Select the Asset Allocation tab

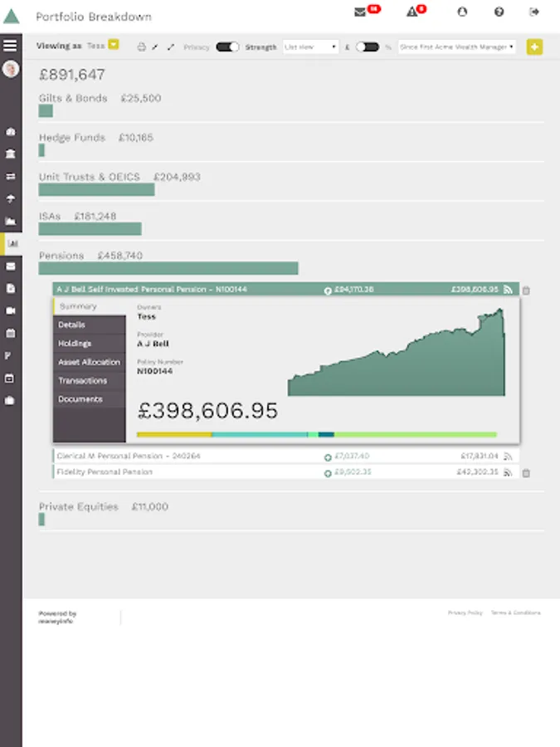click(x=89, y=362)
